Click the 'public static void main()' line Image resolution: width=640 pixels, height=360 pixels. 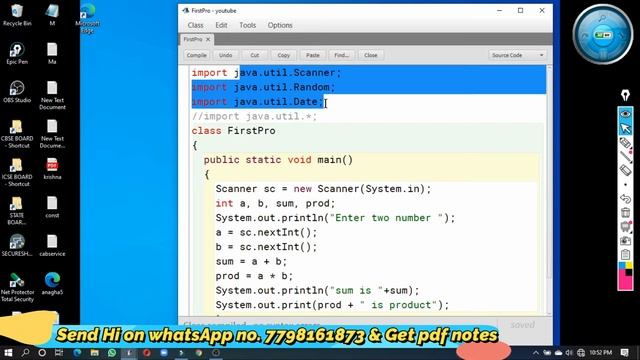(x=278, y=160)
